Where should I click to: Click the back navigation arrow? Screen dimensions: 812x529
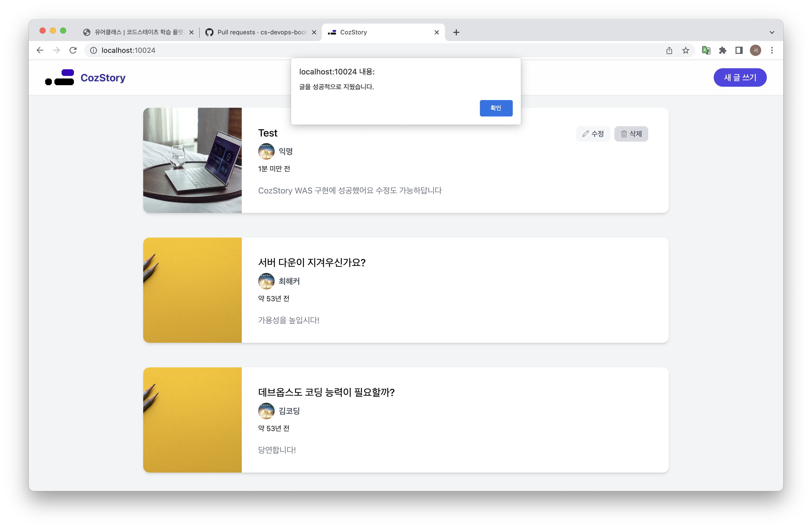click(40, 51)
